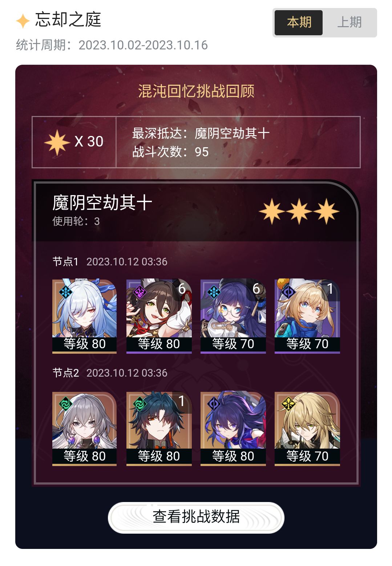This screenshot has width=392, height=566.
Task: Select the purple-haired character in node 2
Action: point(233,428)
